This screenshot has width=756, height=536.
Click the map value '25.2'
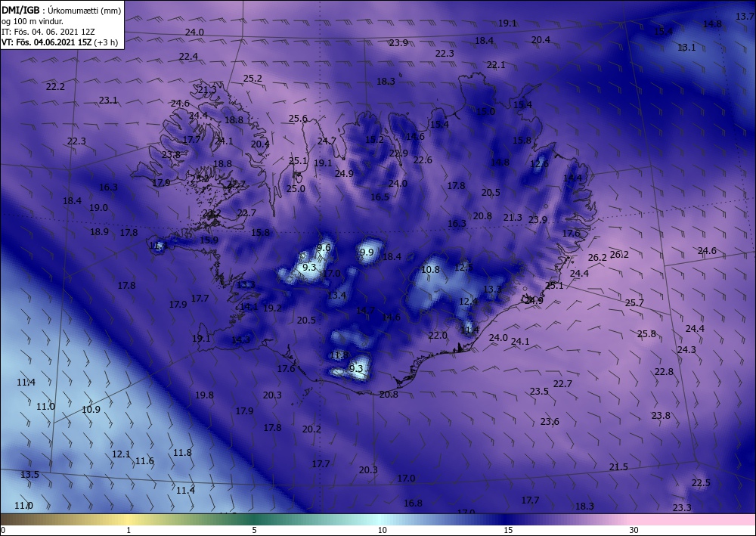tap(253, 78)
